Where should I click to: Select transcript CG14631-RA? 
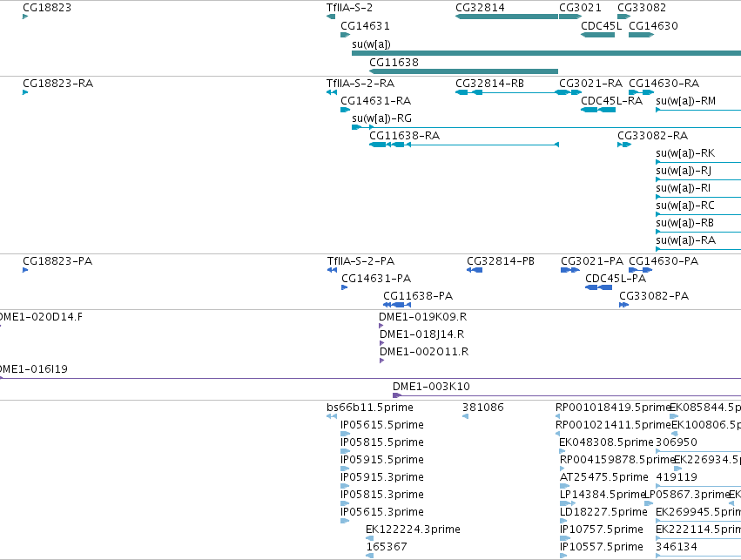coord(375,101)
